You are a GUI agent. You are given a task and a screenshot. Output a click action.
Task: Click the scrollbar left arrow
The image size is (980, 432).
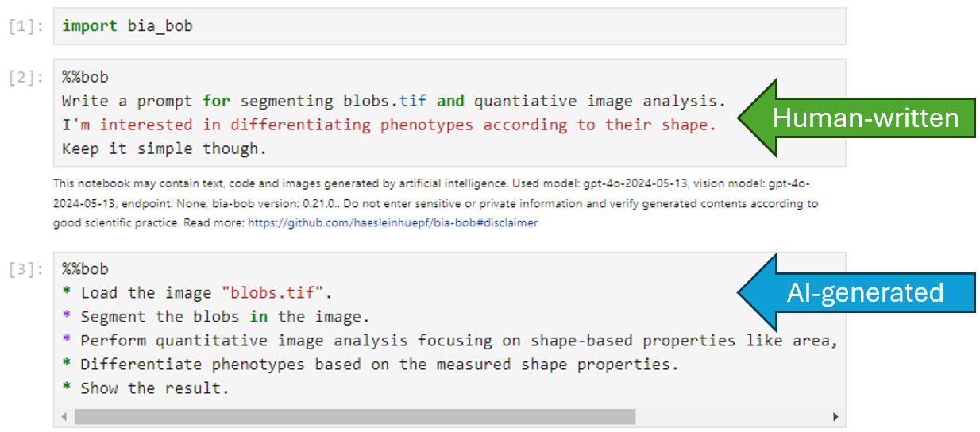coord(64,416)
